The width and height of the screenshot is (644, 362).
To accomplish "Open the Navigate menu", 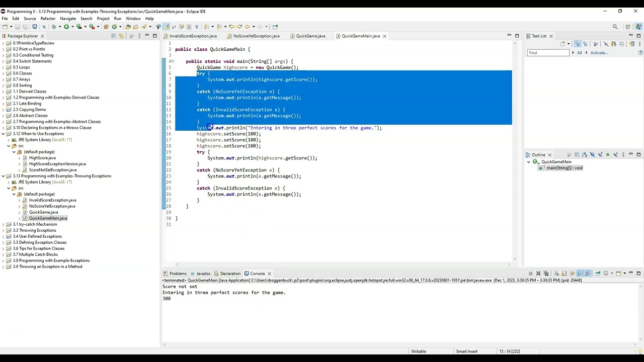I will [68, 19].
